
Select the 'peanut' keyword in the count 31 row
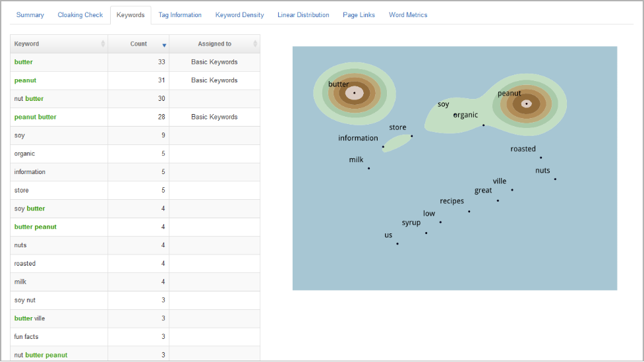(25, 80)
